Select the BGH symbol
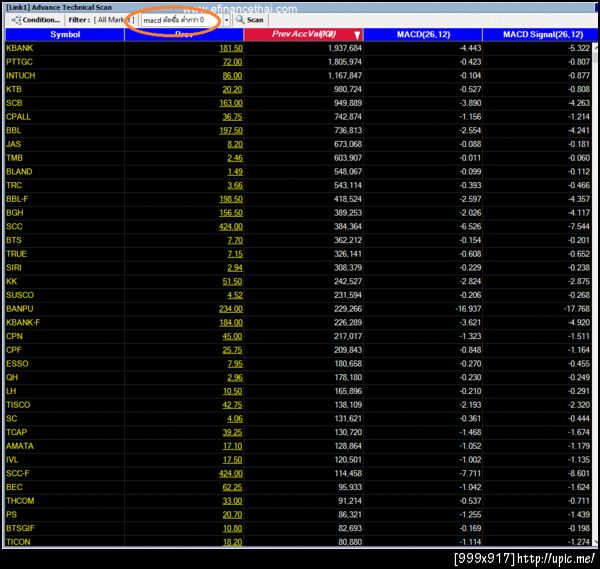Image resolution: width=600 pixels, height=569 pixels. (15, 213)
